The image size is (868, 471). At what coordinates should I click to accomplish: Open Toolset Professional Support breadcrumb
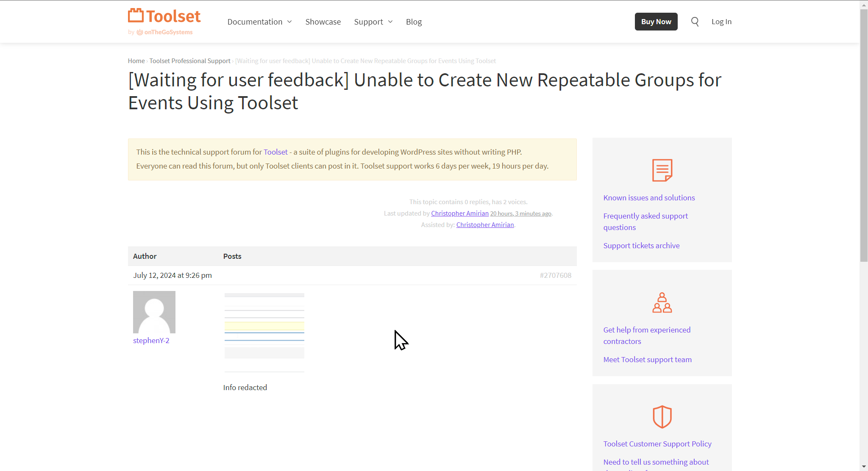(190, 61)
